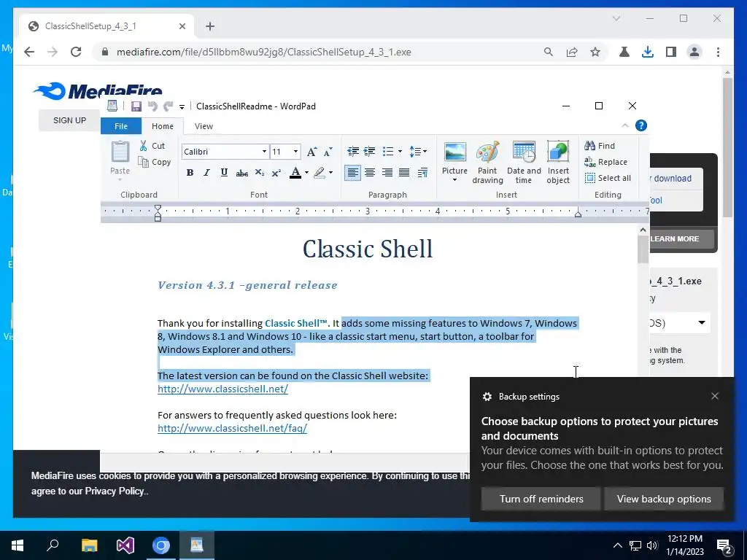Apply italic formatting
747x560 pixels.
tap(206, 172)
